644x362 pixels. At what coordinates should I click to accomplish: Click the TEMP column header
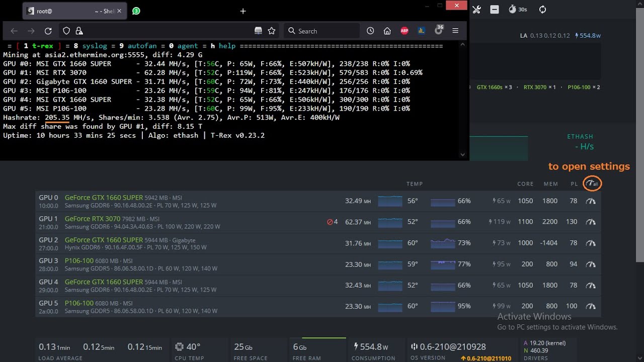[415, 184]
